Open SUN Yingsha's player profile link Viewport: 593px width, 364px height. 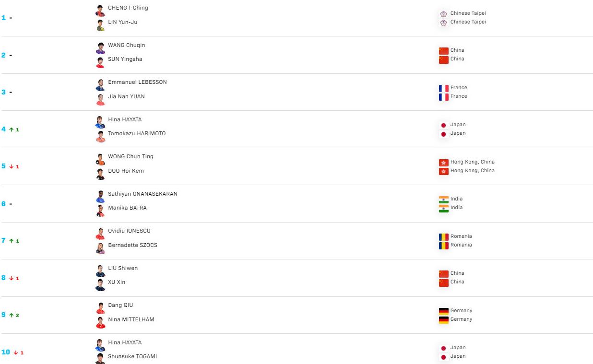125,59
